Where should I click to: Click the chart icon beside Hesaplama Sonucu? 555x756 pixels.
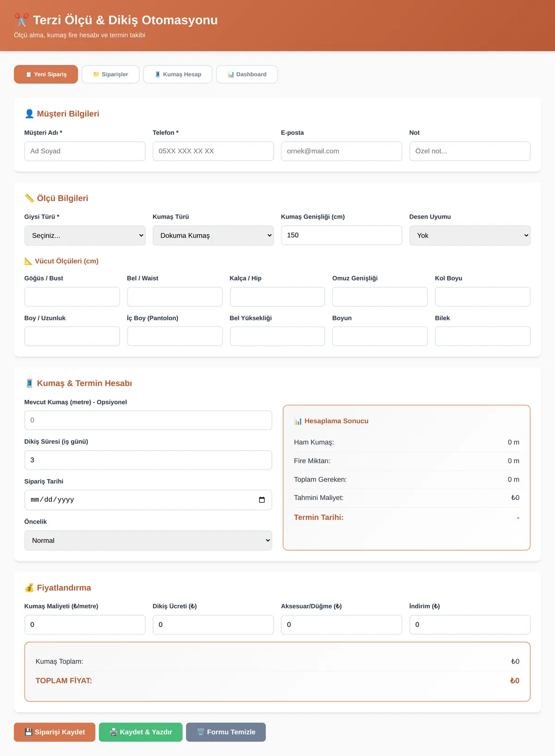pyautogui.click(x=298, y=421)
